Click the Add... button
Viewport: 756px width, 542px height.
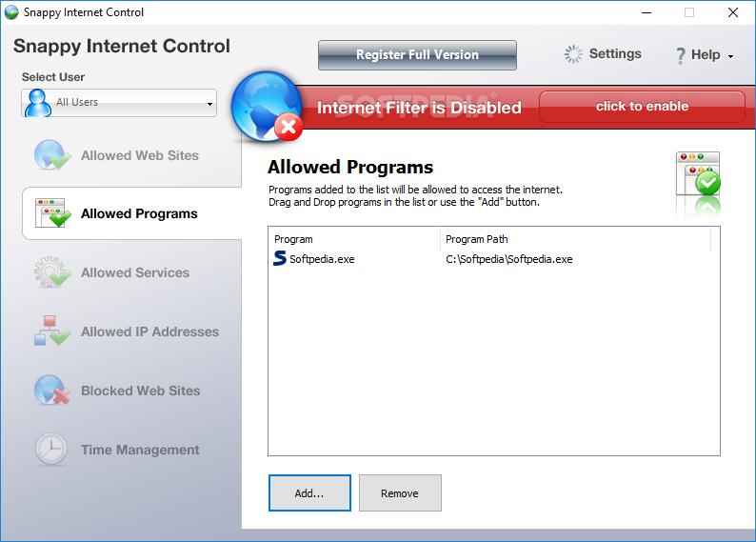tap(309, 492)
